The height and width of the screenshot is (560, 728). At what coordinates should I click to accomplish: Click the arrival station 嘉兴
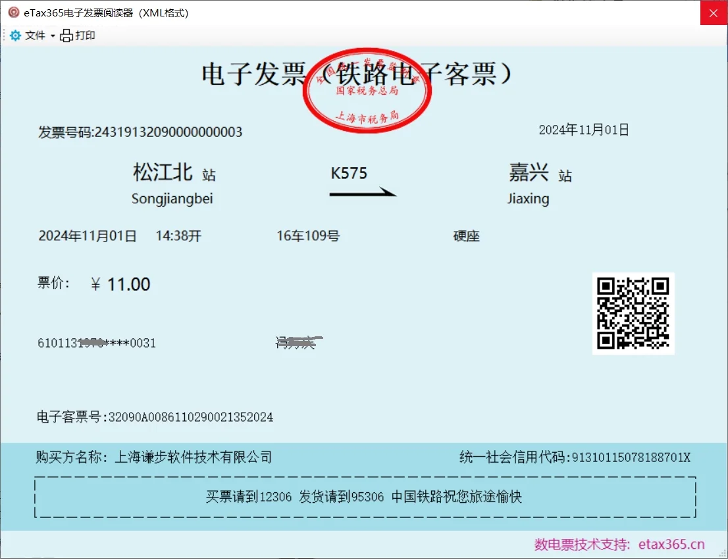point(529,172)
